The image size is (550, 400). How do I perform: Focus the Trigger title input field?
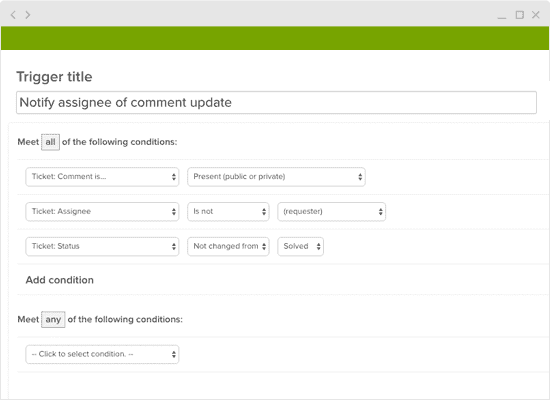tap(276, 102)
